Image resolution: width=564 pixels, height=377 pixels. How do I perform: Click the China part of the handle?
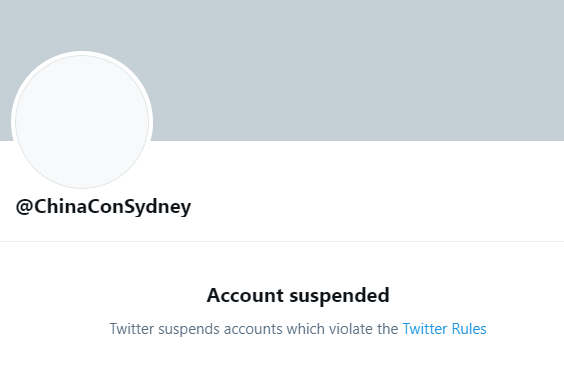click(x=61, y=206)
